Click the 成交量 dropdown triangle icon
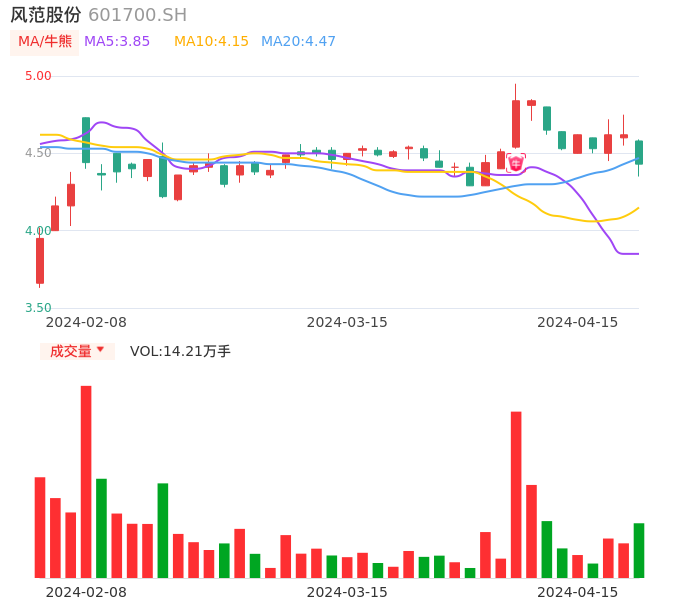Screen dimensions: 686x606 [100, 350]
